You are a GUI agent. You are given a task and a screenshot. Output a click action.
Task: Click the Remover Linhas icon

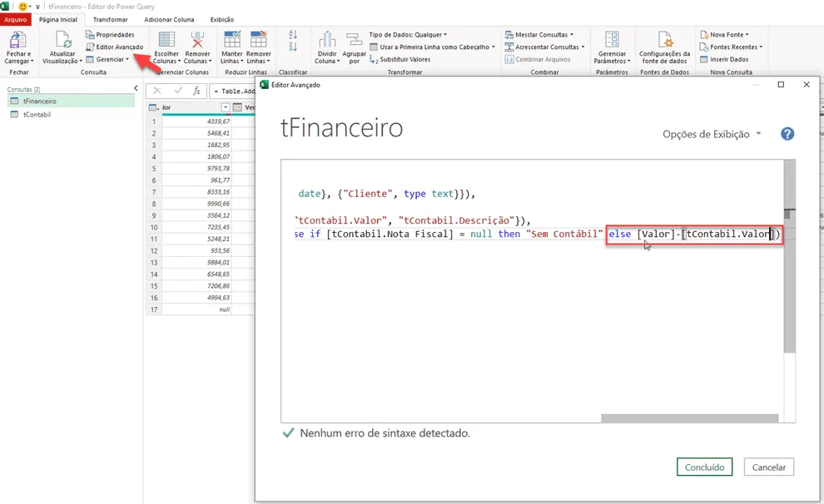259,40
